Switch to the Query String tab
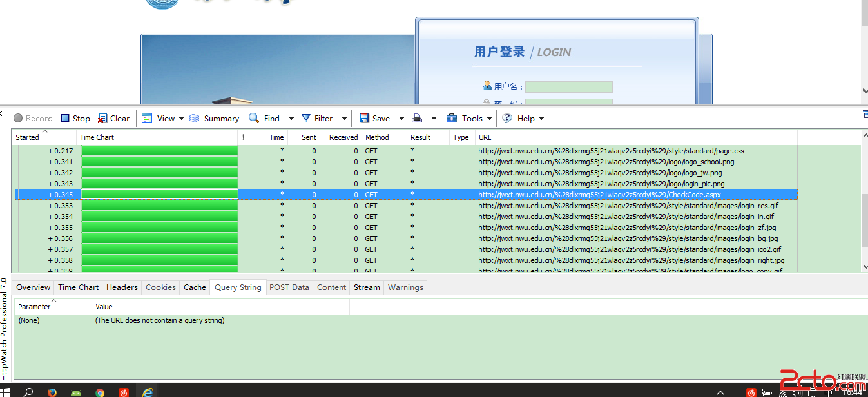 pyautogui.click(x=238, y=287)
